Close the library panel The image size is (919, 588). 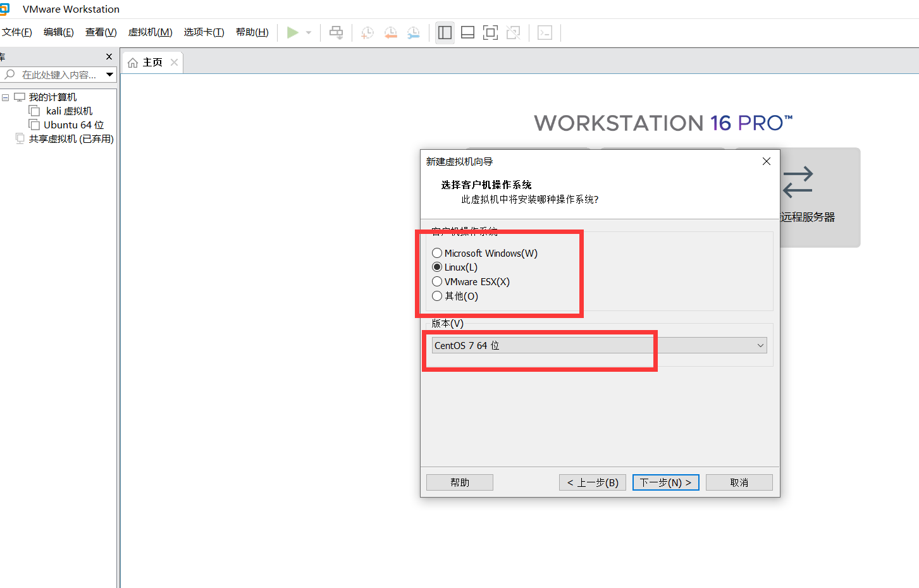pos(109,56)
